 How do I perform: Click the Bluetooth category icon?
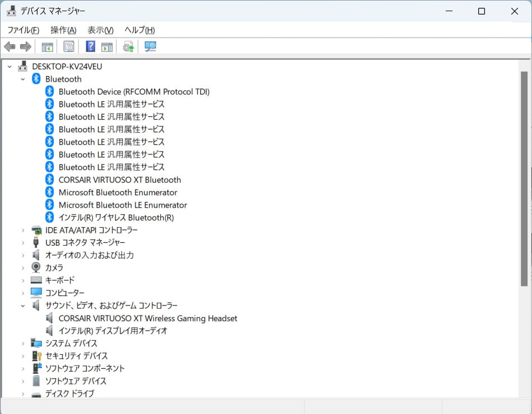click(36, 79)
